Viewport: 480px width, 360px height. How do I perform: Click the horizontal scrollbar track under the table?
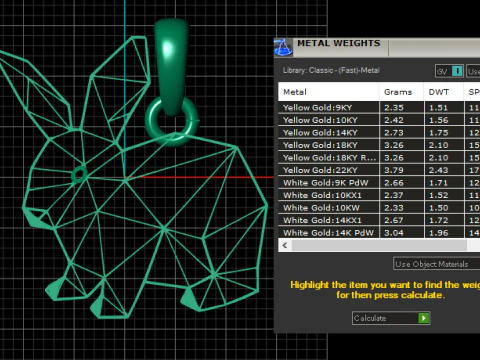(379, 246)
